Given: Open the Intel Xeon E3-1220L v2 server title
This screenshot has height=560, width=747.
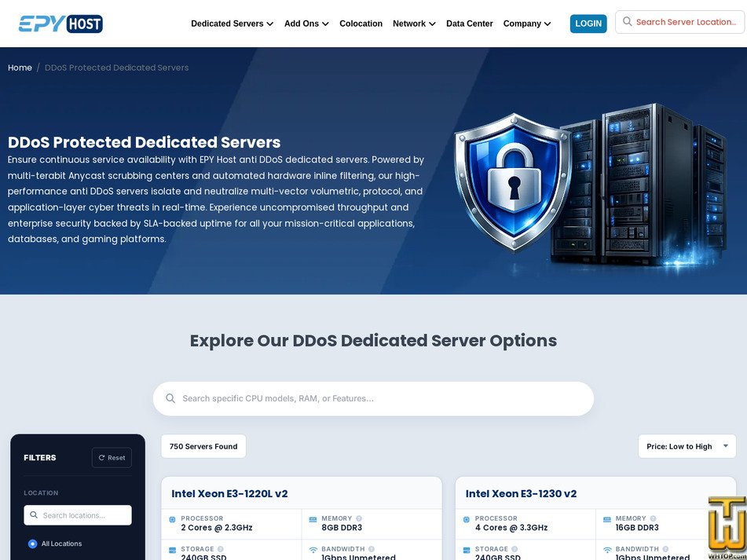Looking at the screenshot, I should coord(229,493).
